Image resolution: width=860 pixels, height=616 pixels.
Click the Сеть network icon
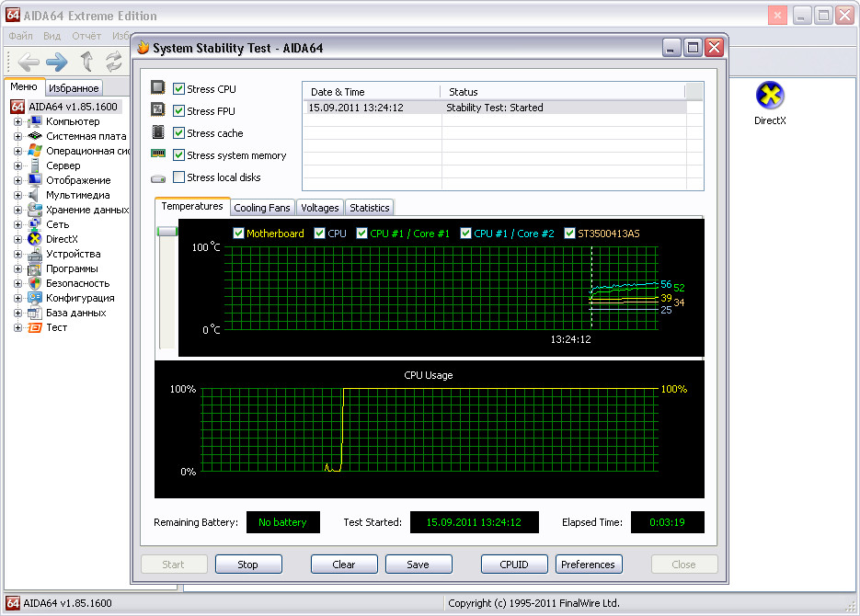click(x=35, y=224)
